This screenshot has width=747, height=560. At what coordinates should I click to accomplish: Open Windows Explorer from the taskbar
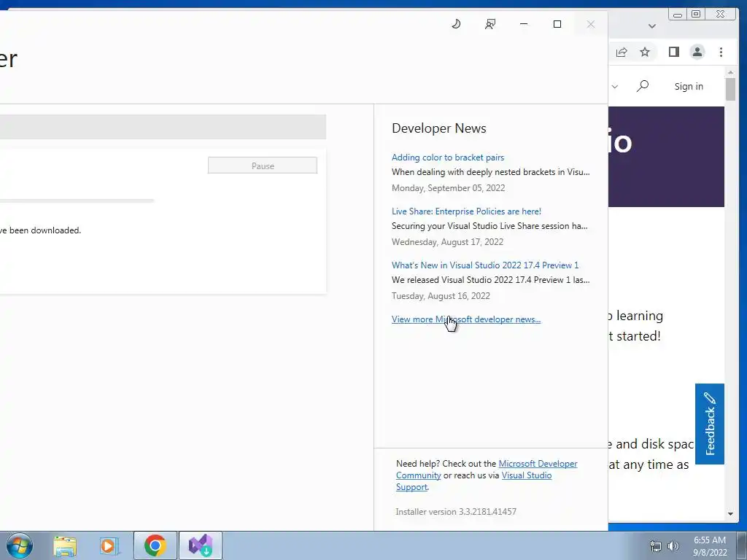pyautogui.click(x=65, y=545)
